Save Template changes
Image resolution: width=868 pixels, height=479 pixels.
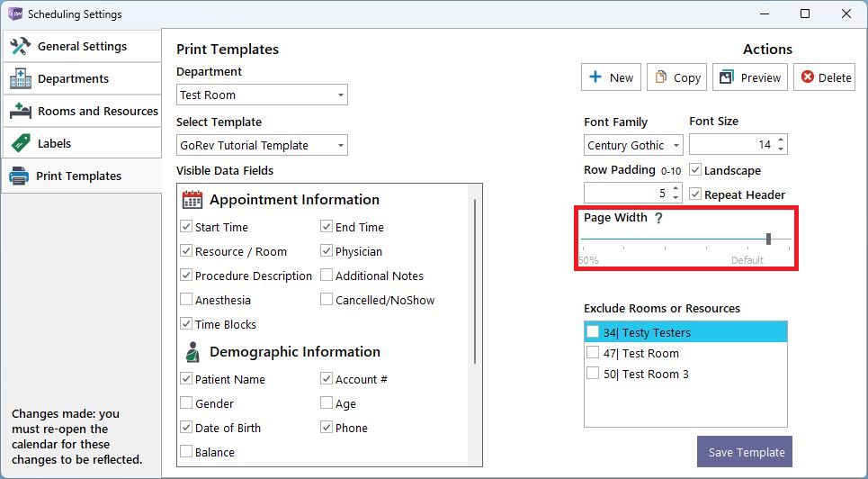pyautogui.click(x=745, y=451)
